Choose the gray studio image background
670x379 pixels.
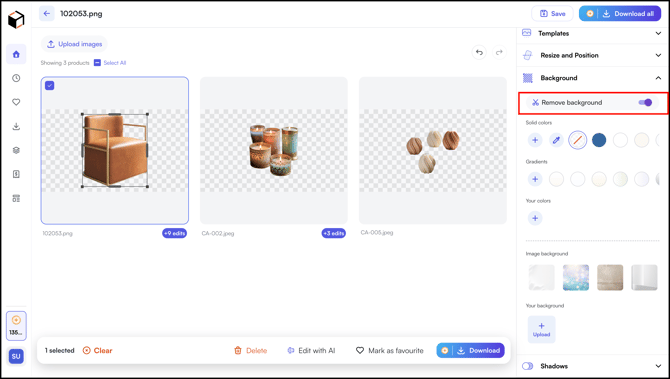coord(644,278)
